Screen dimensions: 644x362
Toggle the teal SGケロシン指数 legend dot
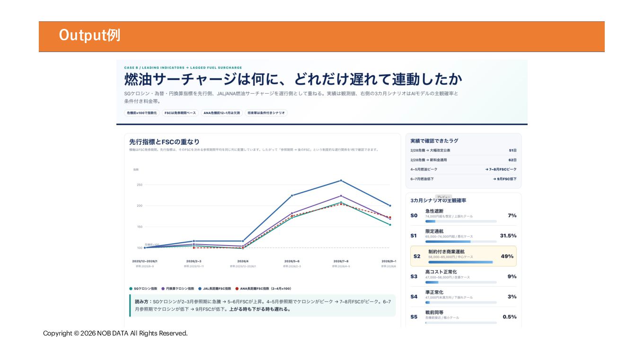131,288
